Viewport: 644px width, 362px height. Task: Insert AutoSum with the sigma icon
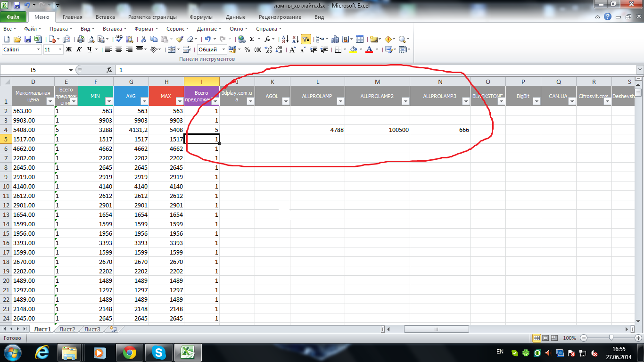click(252, 39)
